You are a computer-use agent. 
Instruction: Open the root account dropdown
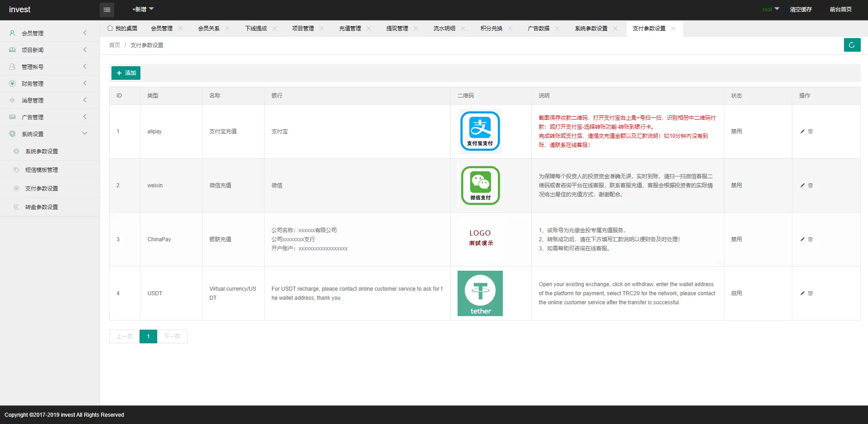tap(770, 9)
